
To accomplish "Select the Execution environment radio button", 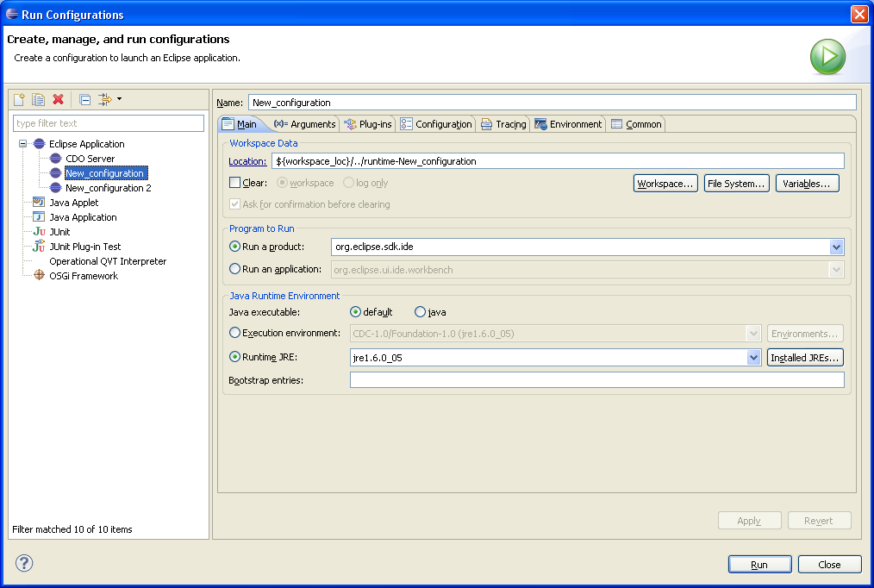I will point(234,333).
